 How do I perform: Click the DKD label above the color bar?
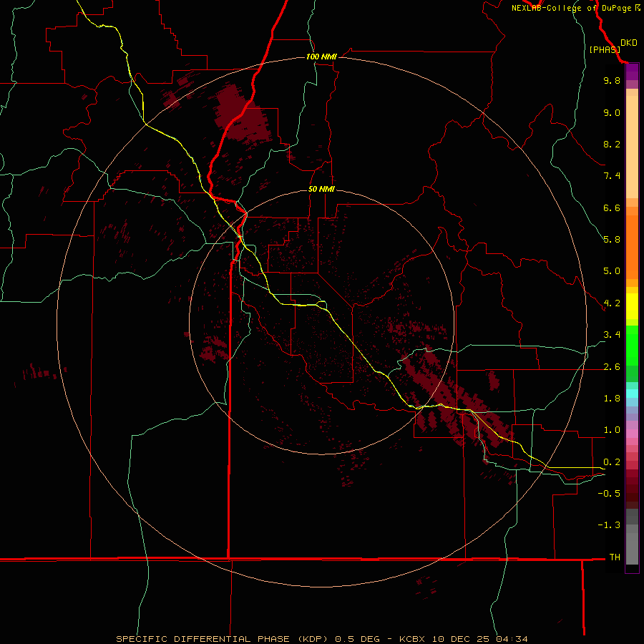click(x=629, y=43)
